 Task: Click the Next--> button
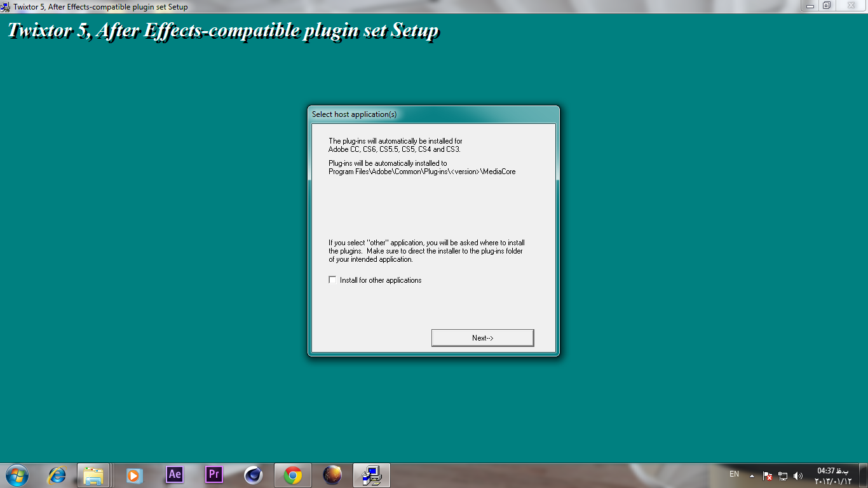(x=482, y=338)
